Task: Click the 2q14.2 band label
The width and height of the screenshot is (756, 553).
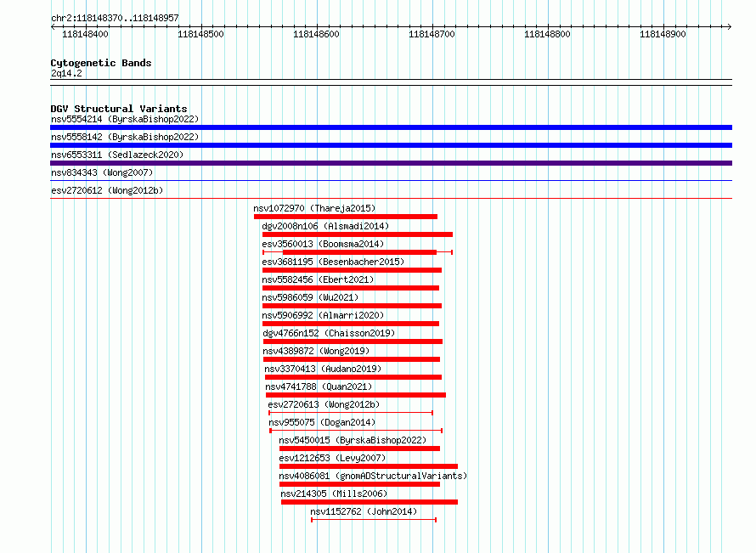Action: pyautogui.click(x=66, y=73)
